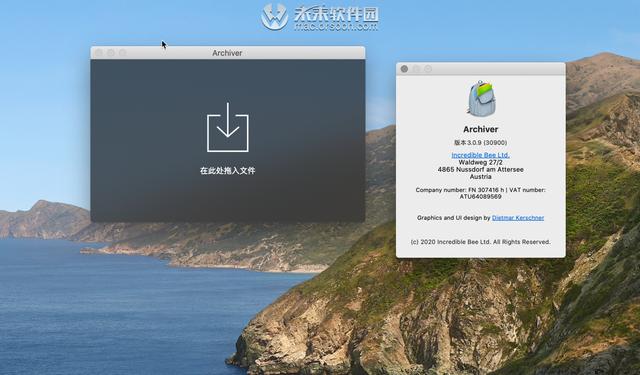Click the Archiver title in the main window
640x375 pixels.
(x=227, y=53)
